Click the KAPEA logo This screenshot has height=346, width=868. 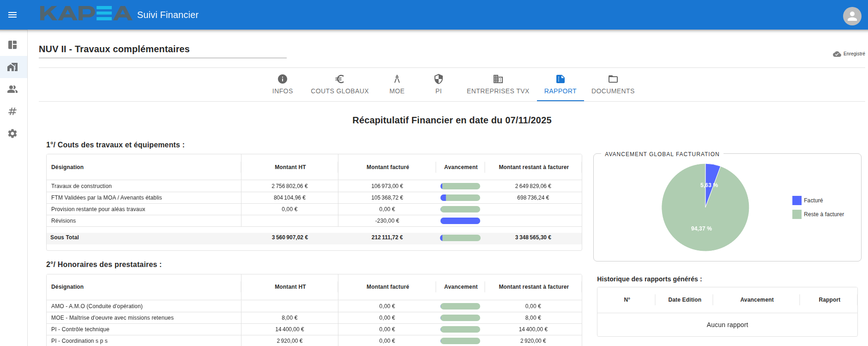[86, 13]
